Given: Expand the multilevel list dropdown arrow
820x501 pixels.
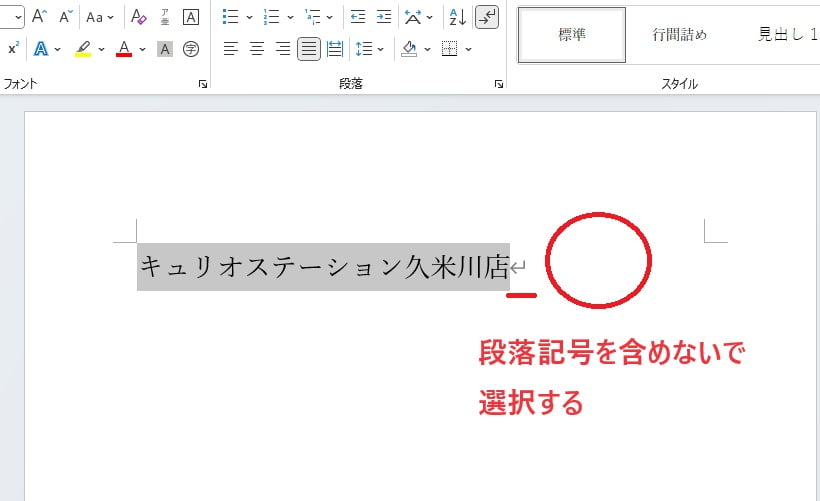Looking at the screenshot, I should 329,18.
